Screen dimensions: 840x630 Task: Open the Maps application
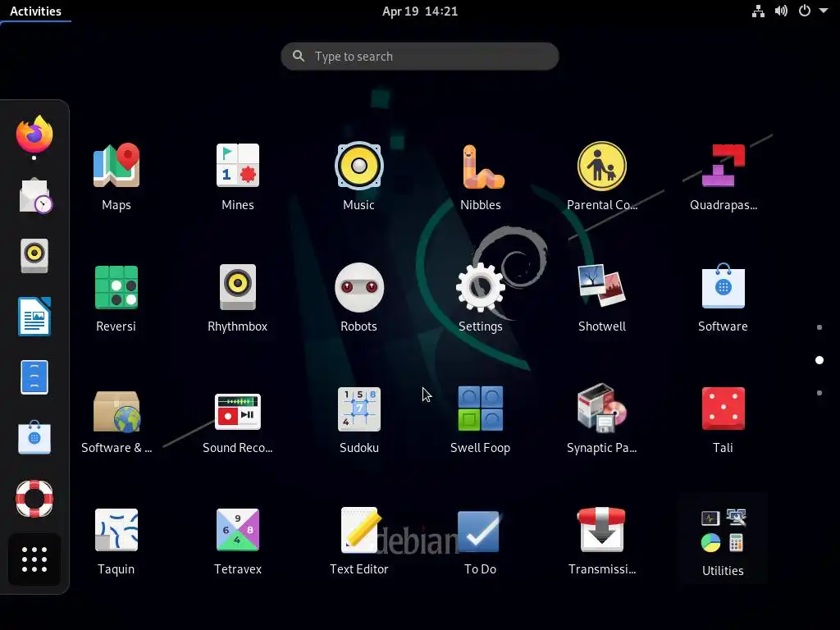click(116, 177)
